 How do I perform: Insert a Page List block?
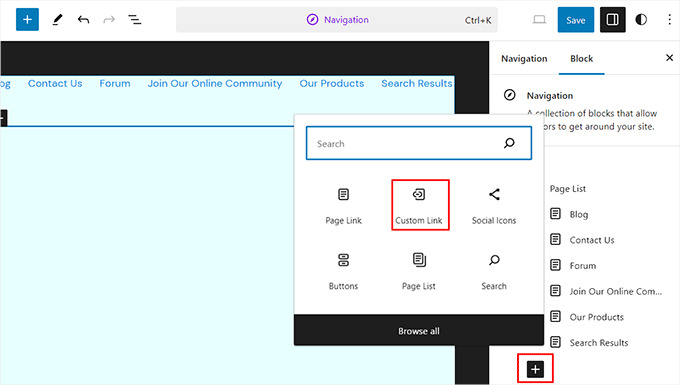point(418,271)
